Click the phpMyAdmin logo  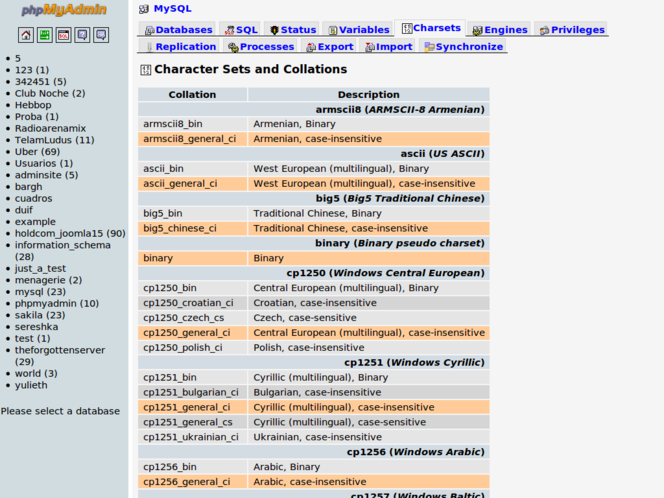click(x=64, y=11)
